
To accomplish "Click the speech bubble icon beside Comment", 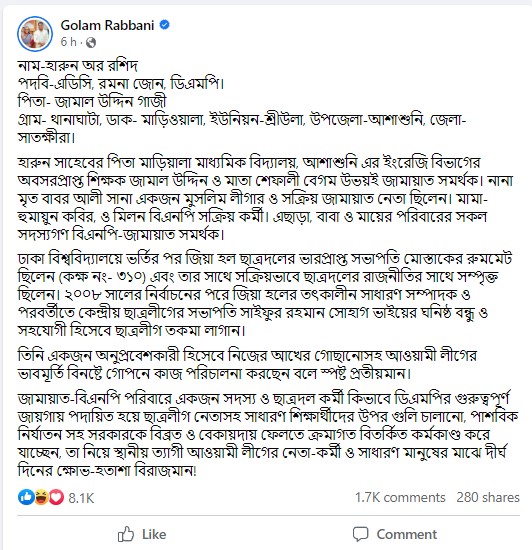I will [x=361, y=534].
